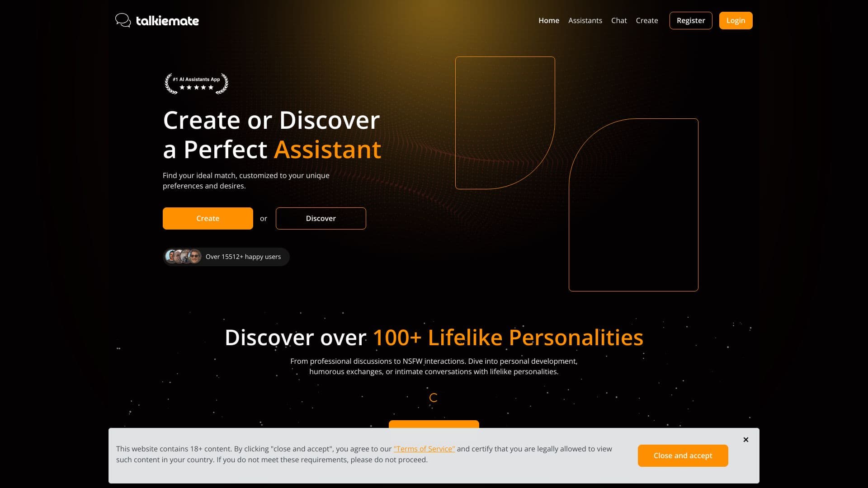Click the talkiemate chat bubble logo icon

pos(123,20)
